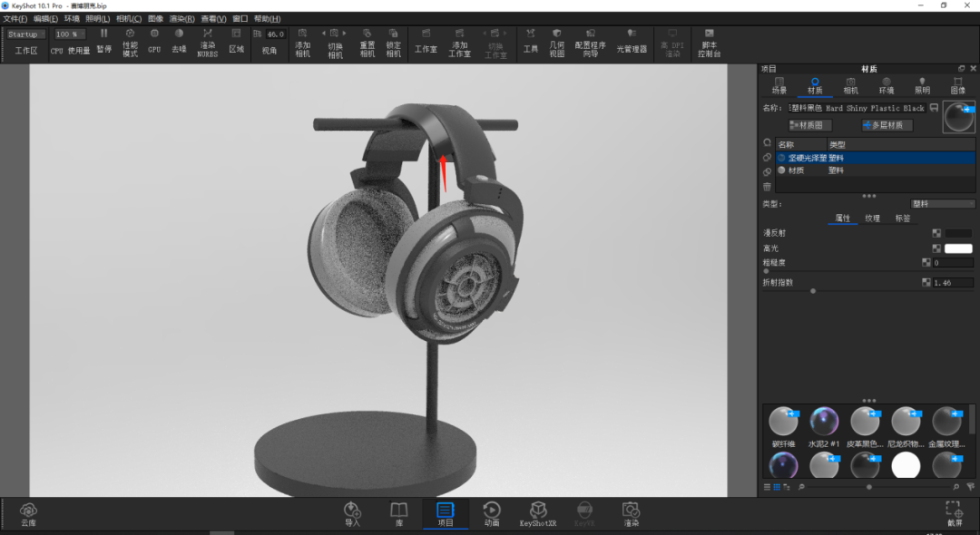Open the Startup workspace dropdown

point(25,34)
